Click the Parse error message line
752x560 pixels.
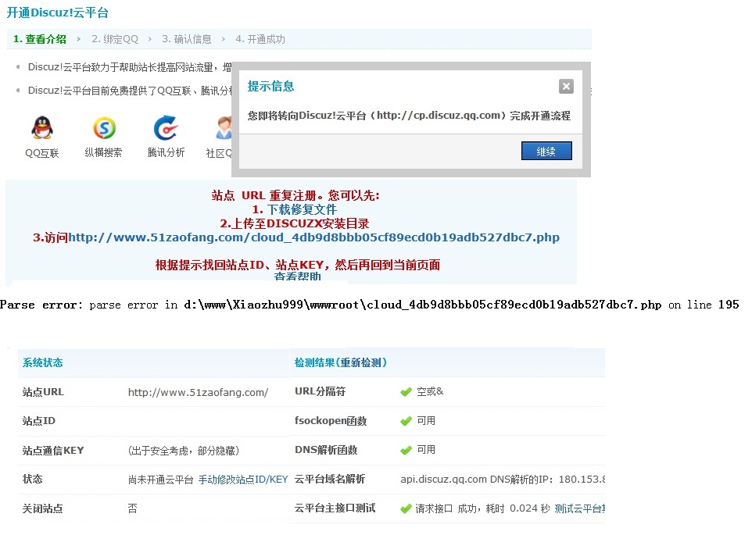point(369,305)
